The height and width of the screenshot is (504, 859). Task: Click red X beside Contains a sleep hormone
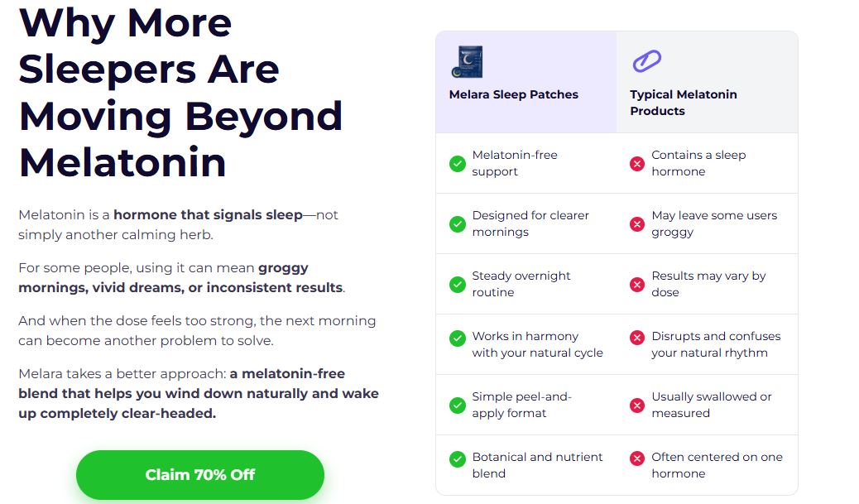click(636, 163)
